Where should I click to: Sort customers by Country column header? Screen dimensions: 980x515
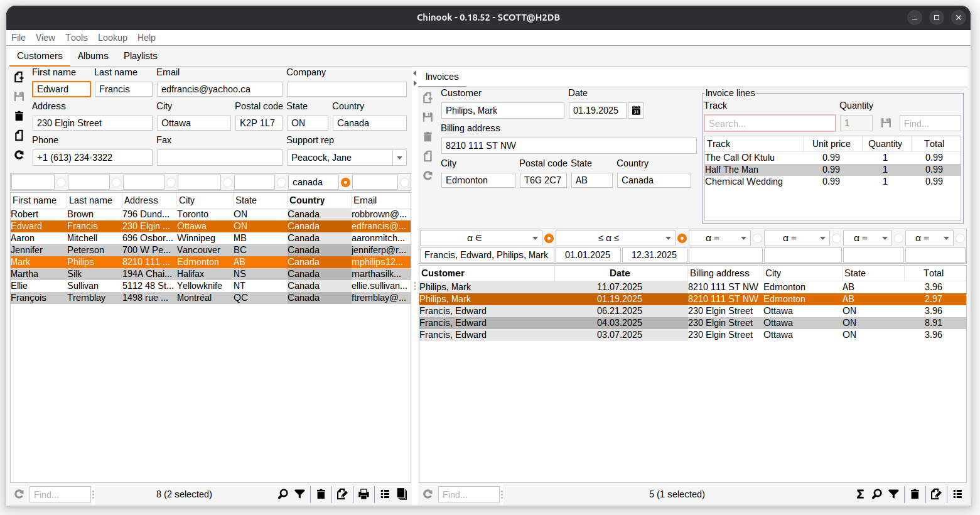coord(307,200)
